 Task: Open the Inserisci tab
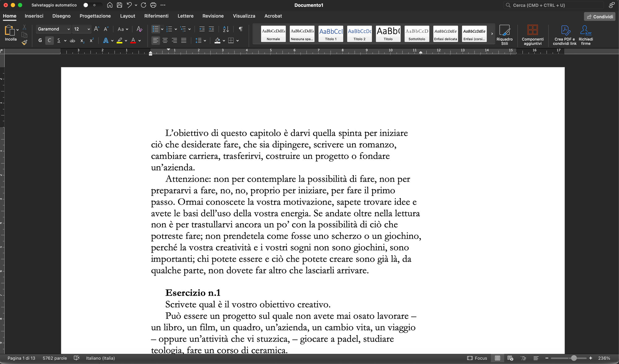click(34, 16)
